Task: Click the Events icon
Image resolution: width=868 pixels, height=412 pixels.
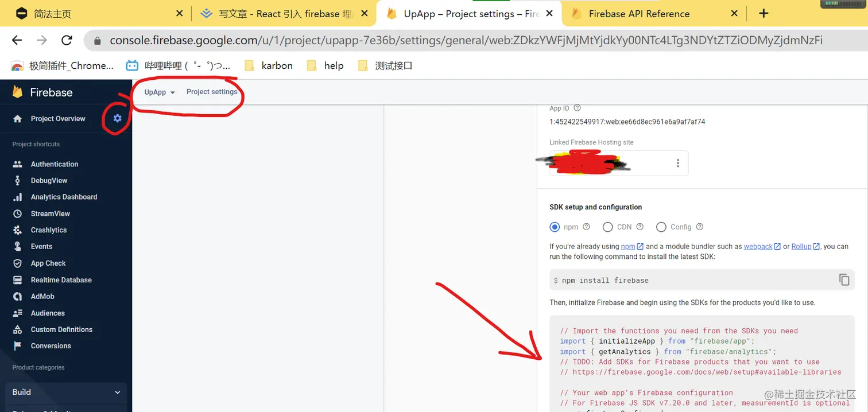Action: pyautogui.click(x=18, y=246)
